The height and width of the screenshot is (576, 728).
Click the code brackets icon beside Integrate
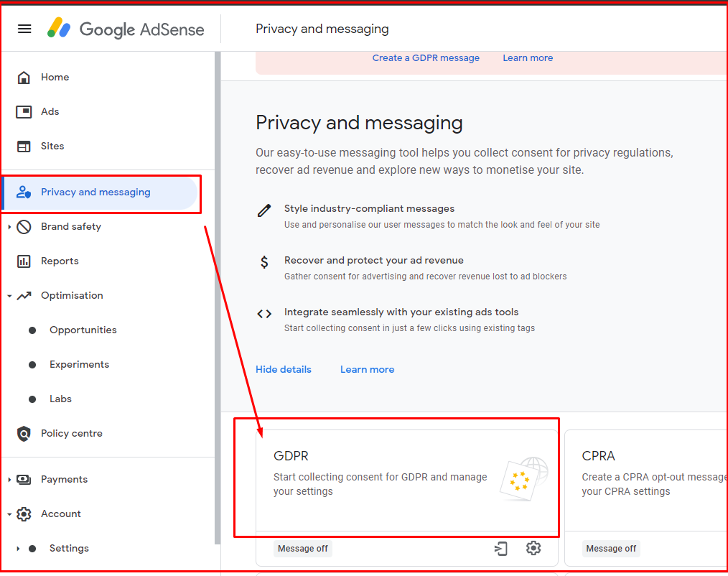point(264,314)
